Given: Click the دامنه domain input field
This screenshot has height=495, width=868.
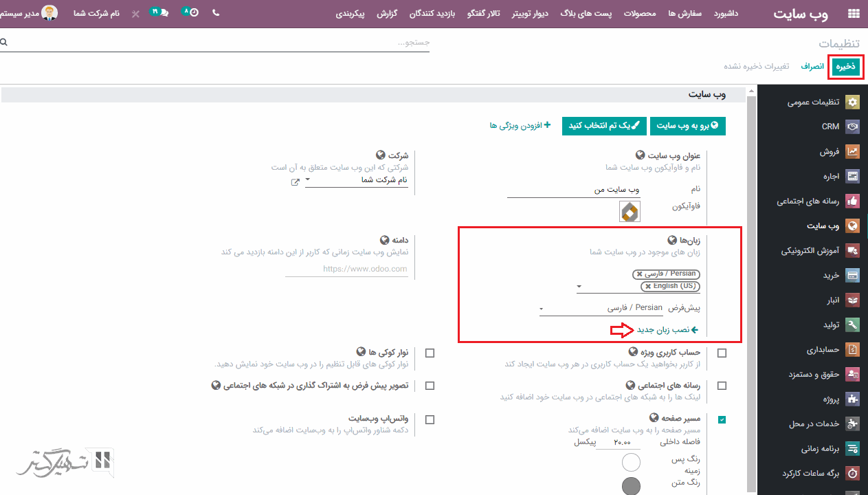Looking at the screenshot, I should pos(346,269).
